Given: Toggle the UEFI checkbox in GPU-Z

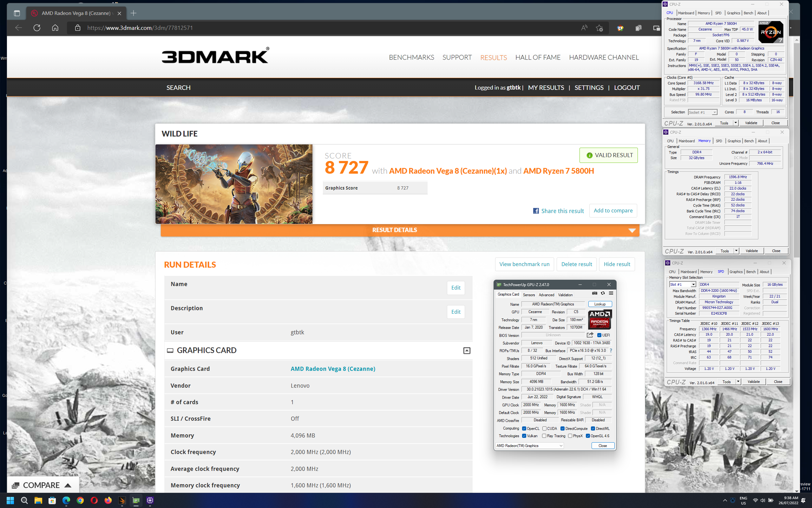Looking at the screenshot, I should click(x=599, y=335).
